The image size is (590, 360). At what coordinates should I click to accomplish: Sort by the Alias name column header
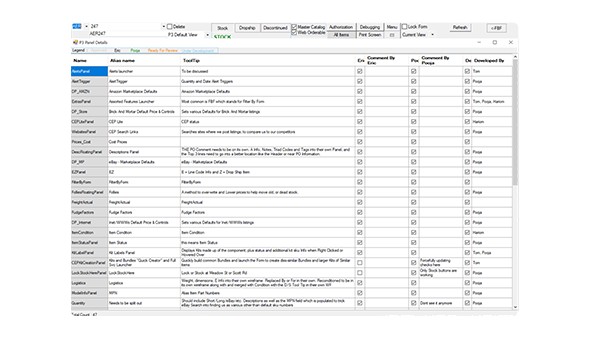coord(144,61)
